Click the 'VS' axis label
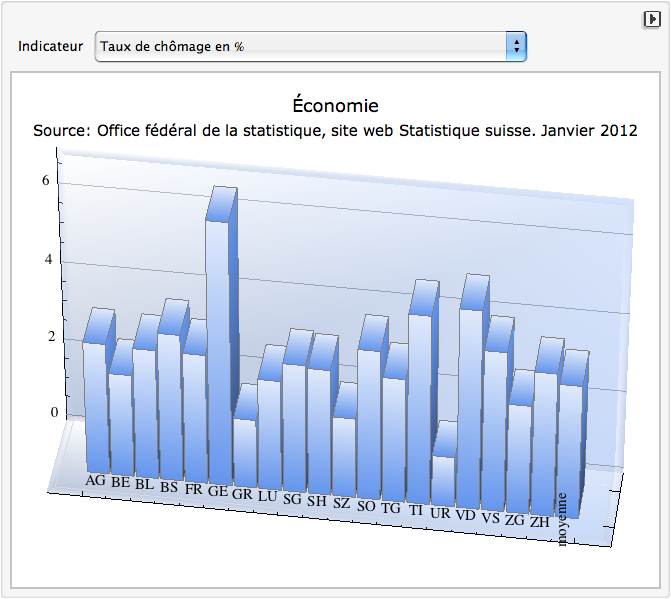The image size is (671, 599). pyautogui.click(x=490, y=518)
